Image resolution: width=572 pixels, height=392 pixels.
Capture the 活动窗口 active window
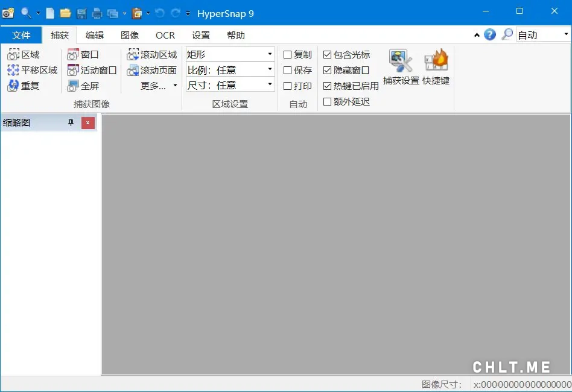point(92,70)
